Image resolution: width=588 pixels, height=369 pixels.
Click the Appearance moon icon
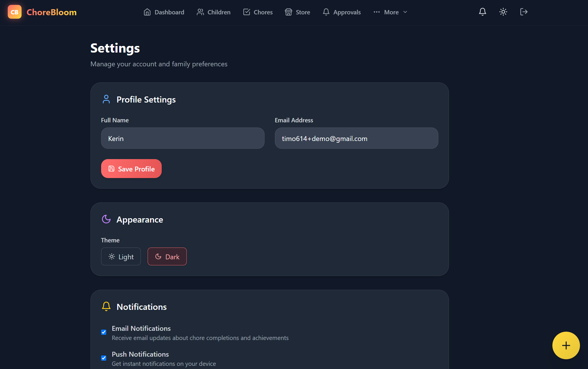106,219
